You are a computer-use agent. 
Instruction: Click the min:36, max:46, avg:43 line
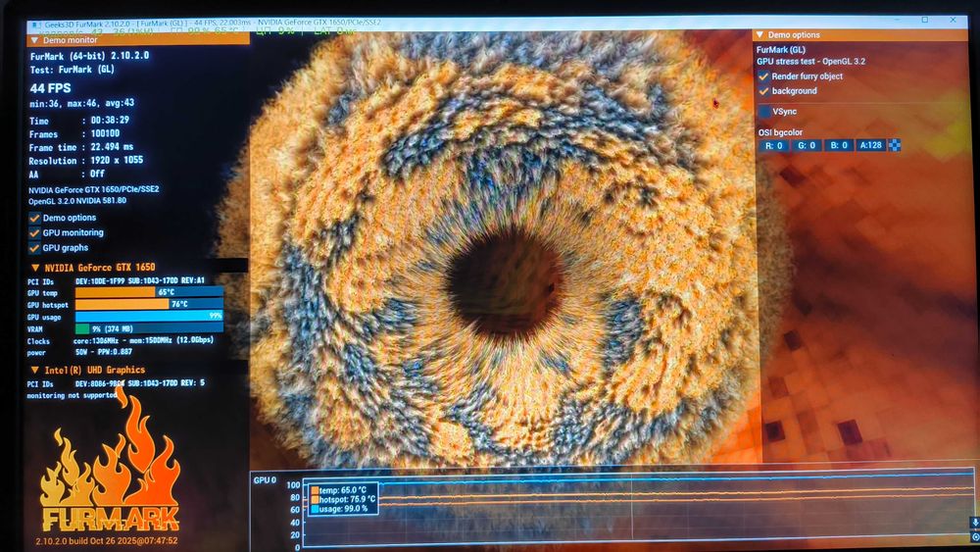82,103
